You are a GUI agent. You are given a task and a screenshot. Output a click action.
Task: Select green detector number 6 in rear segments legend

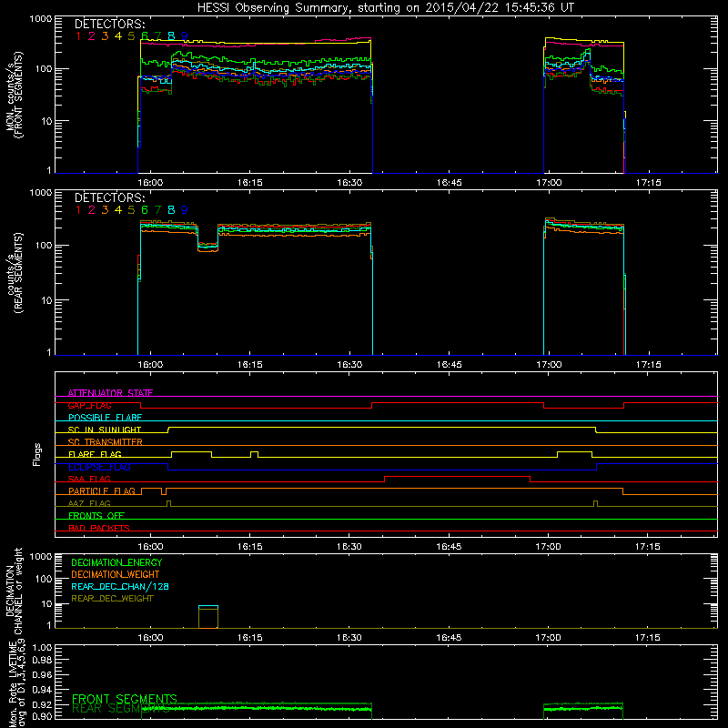pyautogui.click(x=145, y=210)
